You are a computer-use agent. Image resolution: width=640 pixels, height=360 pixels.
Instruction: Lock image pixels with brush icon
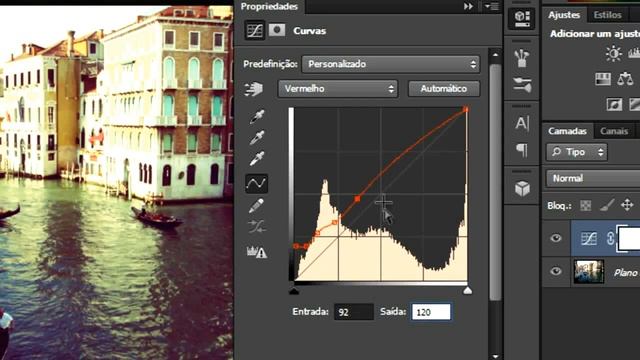tap(607, 205)
